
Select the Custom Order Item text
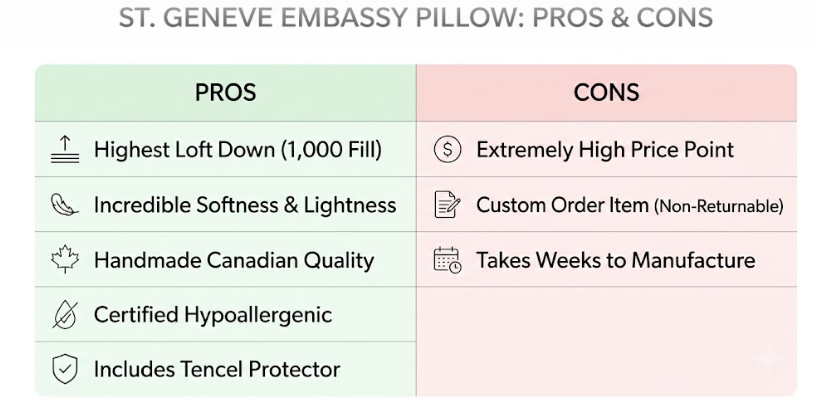562,205
